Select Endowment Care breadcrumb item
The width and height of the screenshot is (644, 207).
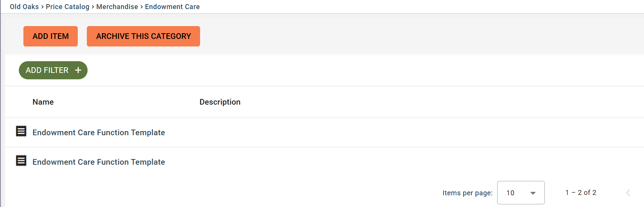point(172,7)
